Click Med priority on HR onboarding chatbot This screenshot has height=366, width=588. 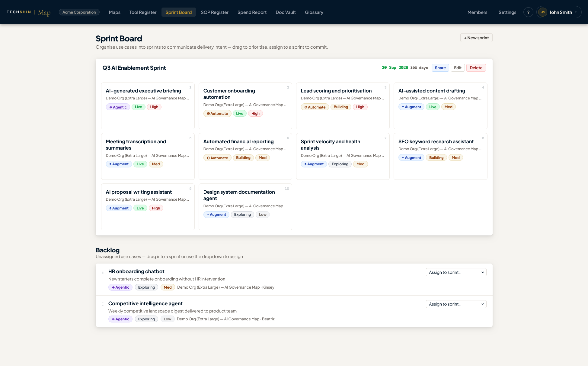(x=168, y=287)
